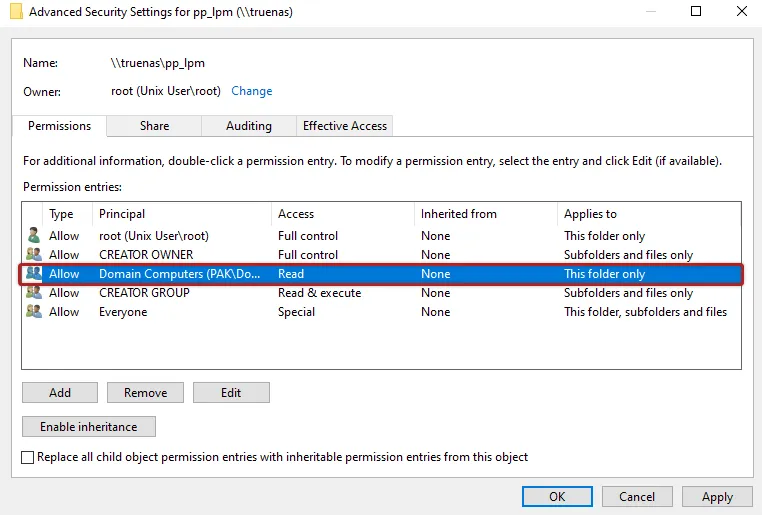Click the Edit button

coord(231,393)
